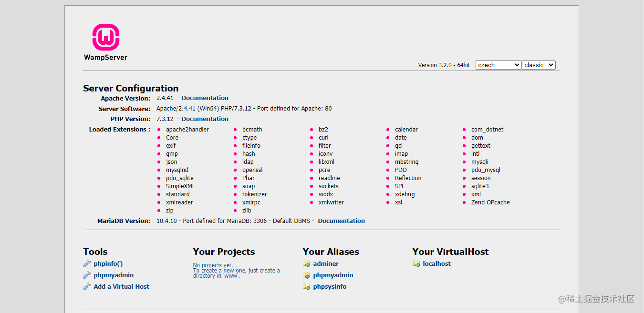Click the WampServer logo
The height and width of the screenshot is (313, 644).
(105, 42)
